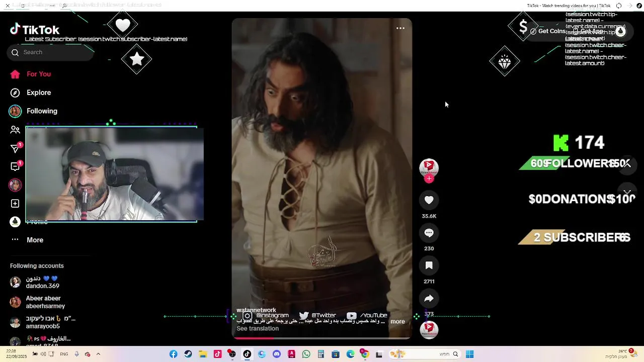This screenshot has width=644, height=362.
Task: Show hidden tray icons chevron
Action: 98,354
